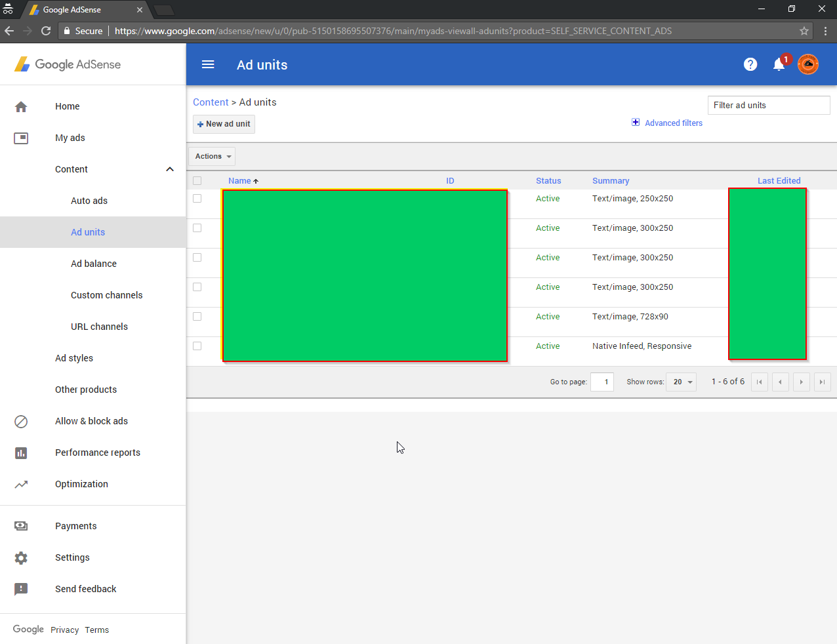The image size is (837, 644).
Task: Open the help question mark icon
Action: (750, 64)
